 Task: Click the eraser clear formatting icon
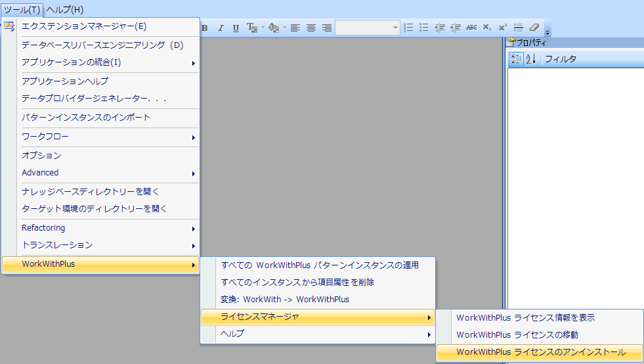(534, 28)
